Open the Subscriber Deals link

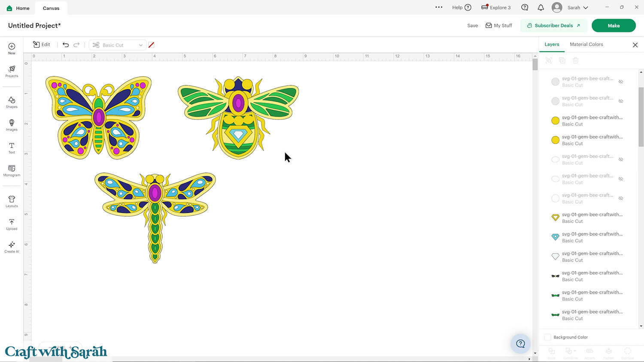(x=553, y=25)
